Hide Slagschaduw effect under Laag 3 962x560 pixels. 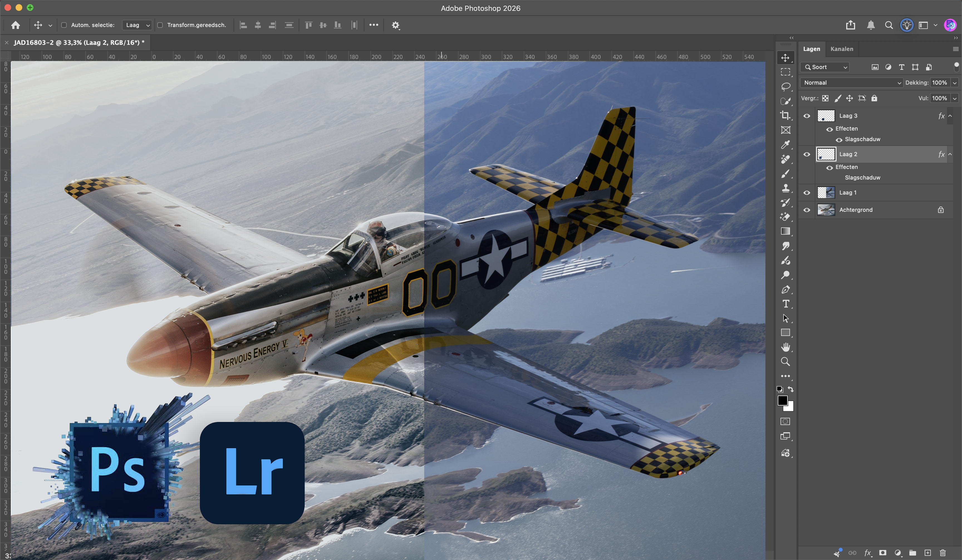coord(839,140)
